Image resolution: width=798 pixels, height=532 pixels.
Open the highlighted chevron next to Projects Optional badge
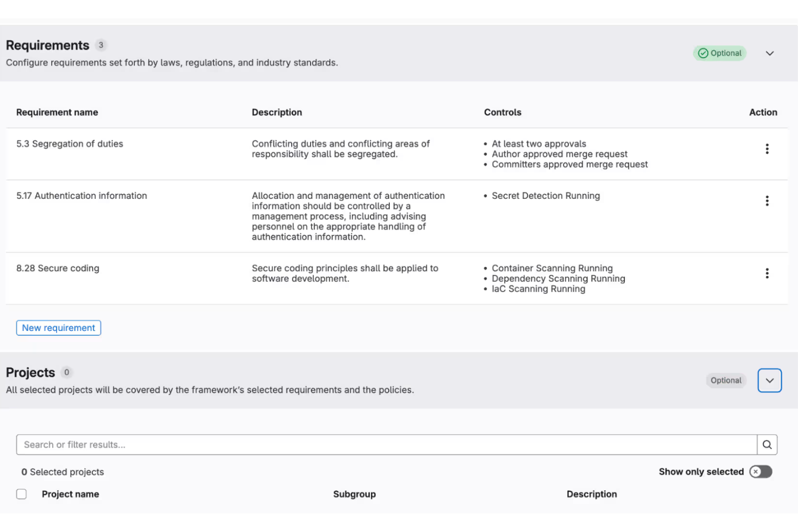(x=769, y=380)
